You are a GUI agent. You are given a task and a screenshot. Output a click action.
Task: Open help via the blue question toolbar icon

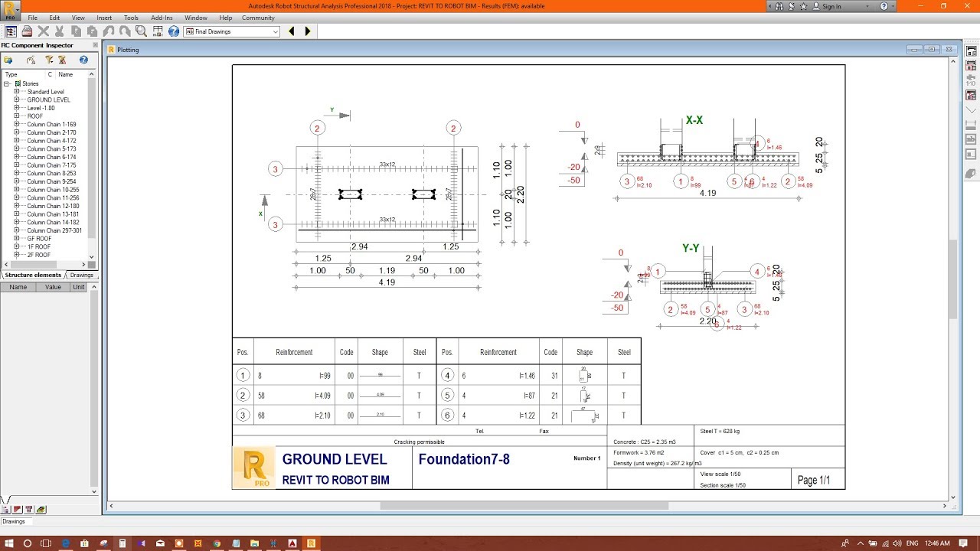click(174, 31)
